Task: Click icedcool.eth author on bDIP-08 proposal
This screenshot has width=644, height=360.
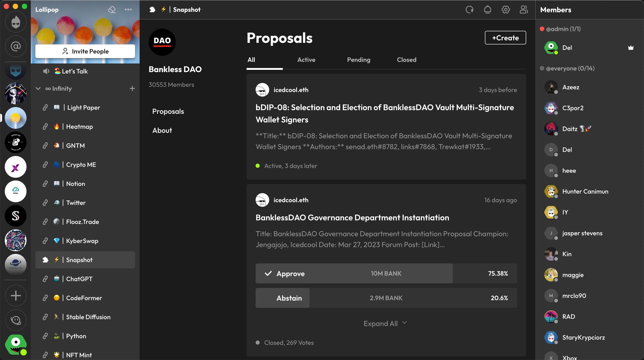Action: pos(291,90)
